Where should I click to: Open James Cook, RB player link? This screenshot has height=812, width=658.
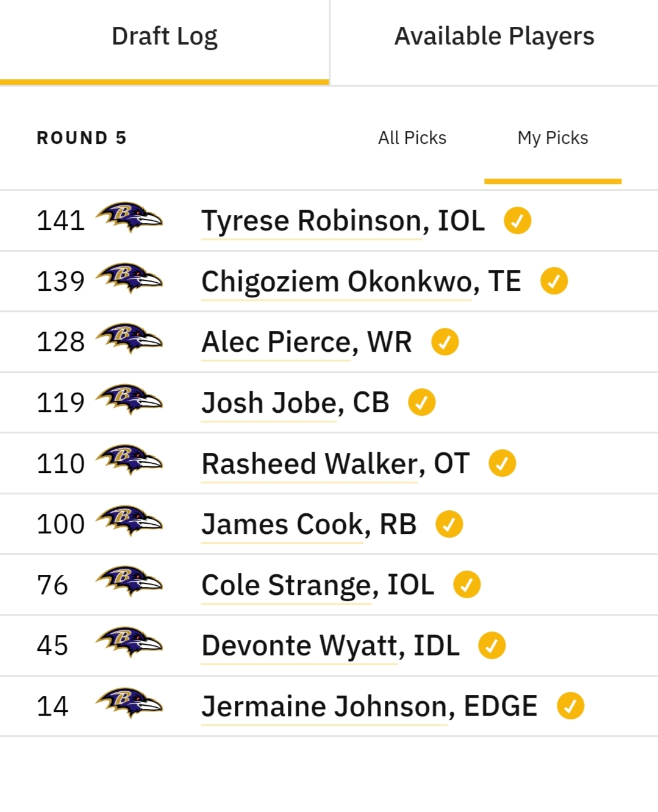pos(309,525)
